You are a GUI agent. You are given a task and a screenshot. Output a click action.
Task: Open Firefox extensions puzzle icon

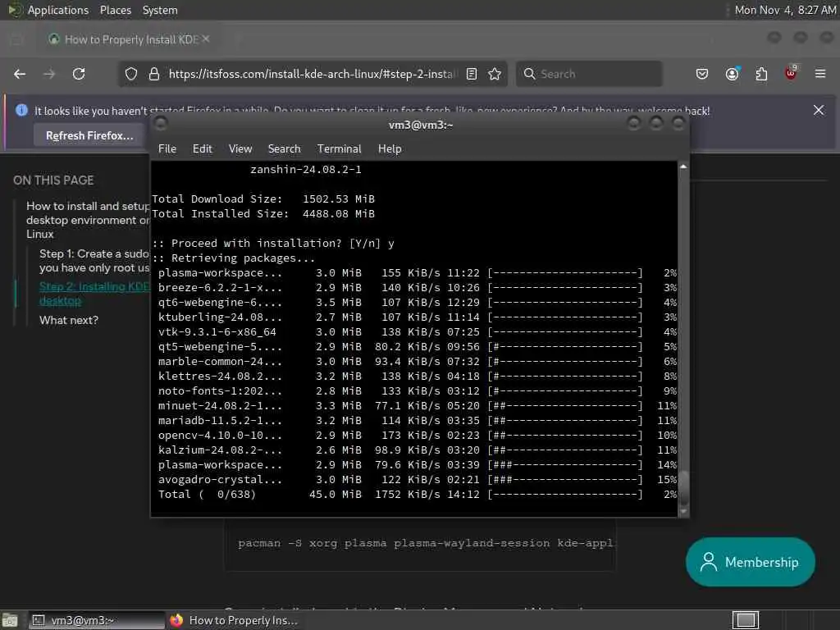(x=761, y=74)
